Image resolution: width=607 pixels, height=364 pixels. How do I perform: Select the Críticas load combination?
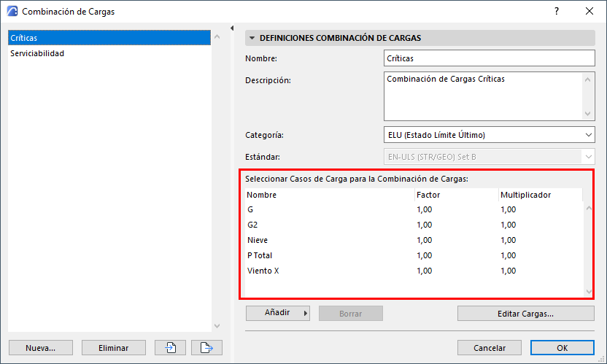click(x=109, y=38)
